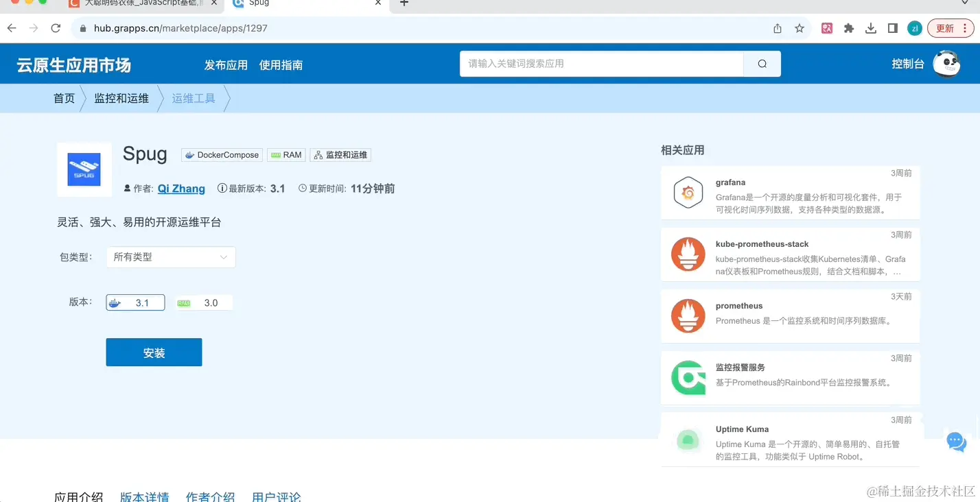Go back with the browser back arrow
This screenshot has width=980, height=502.
pos(12,28)
